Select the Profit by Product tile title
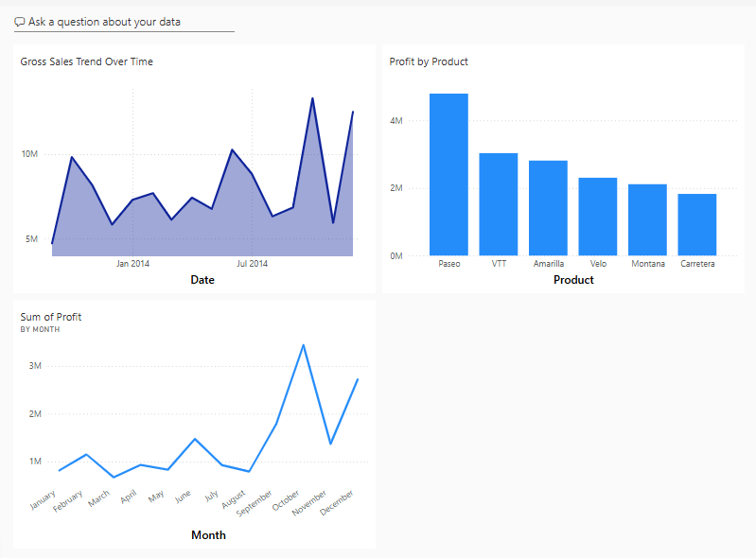This screenshot has height=558, width=756. (429, 61)
